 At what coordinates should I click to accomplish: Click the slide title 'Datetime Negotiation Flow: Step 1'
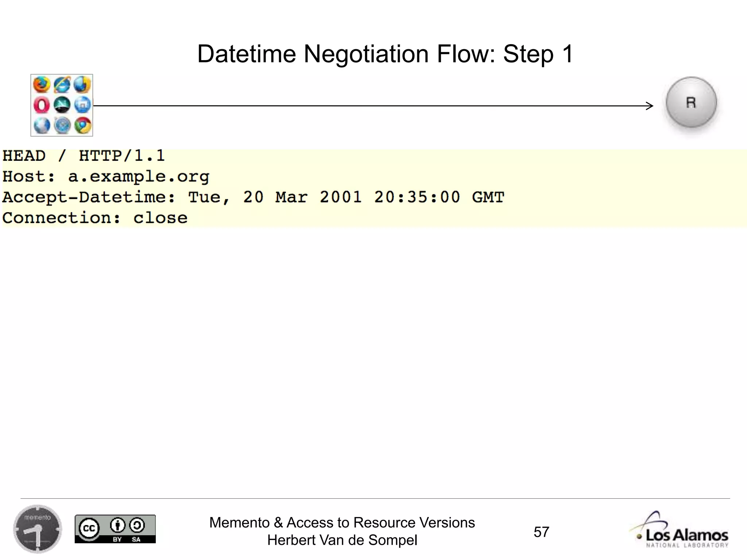click(x=386, y=54)
